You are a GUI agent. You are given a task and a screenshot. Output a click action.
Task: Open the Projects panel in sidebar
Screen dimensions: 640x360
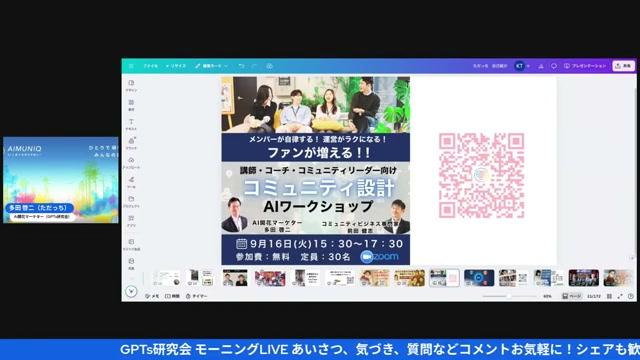[x=131, y=202]
